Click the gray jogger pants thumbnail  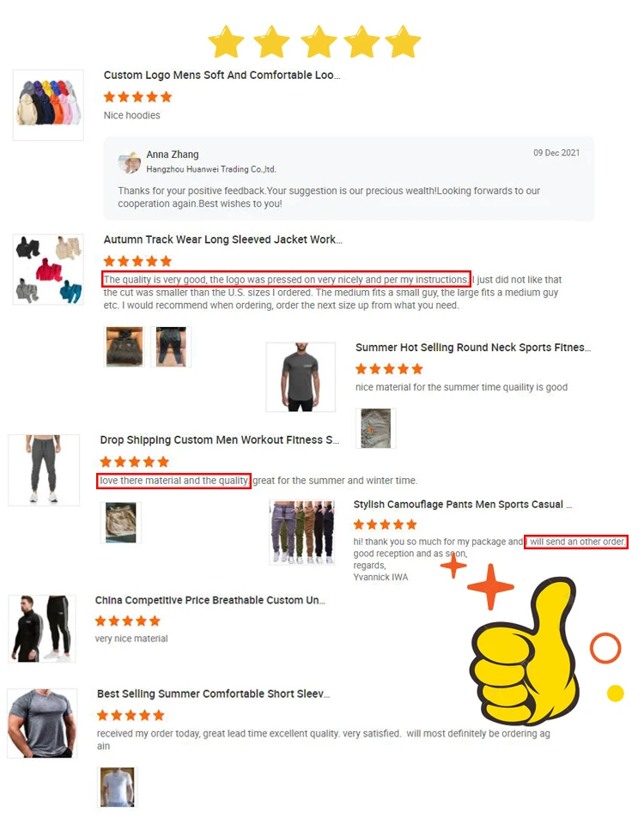coord(44,470)
